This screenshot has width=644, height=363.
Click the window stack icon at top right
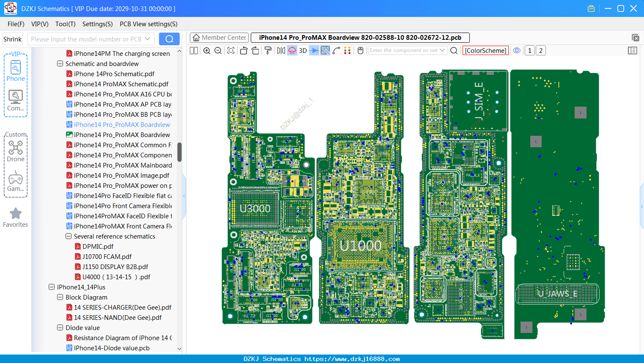tap(635, 38)
